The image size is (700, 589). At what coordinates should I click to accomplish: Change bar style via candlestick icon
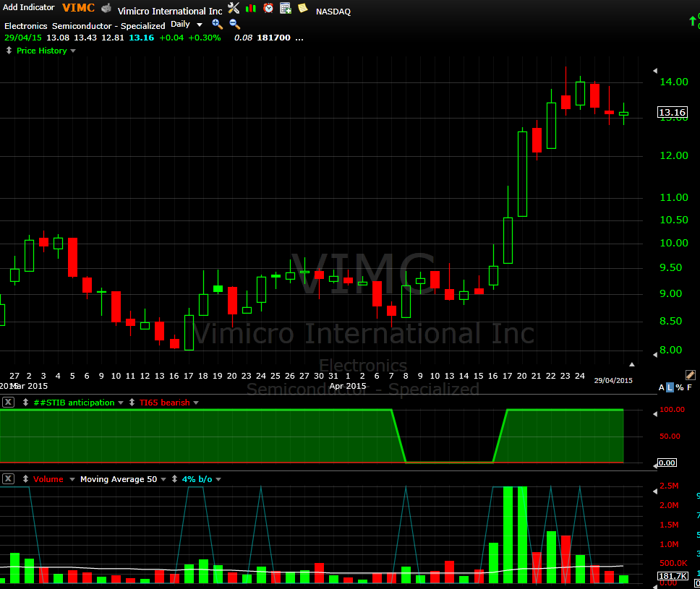click(x=251, y=8)
